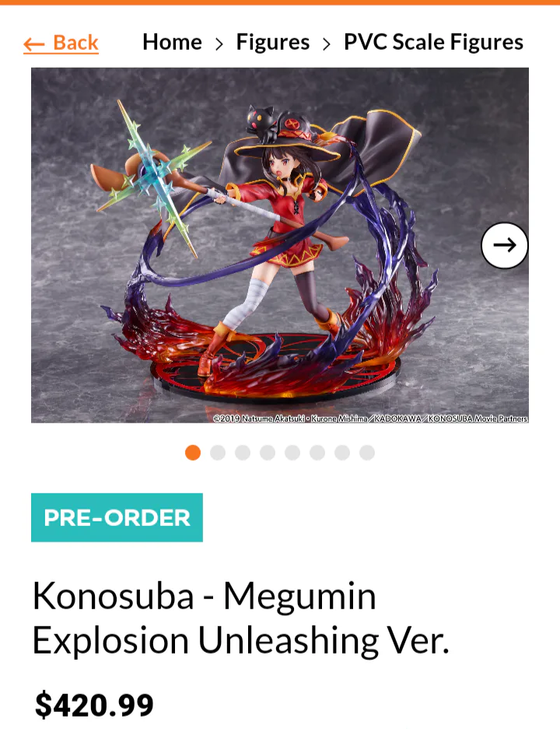The height and width of the screenshot is (729, 560).
Task: Click the Konosuba Megumin product title
Action: click(241, 619)
